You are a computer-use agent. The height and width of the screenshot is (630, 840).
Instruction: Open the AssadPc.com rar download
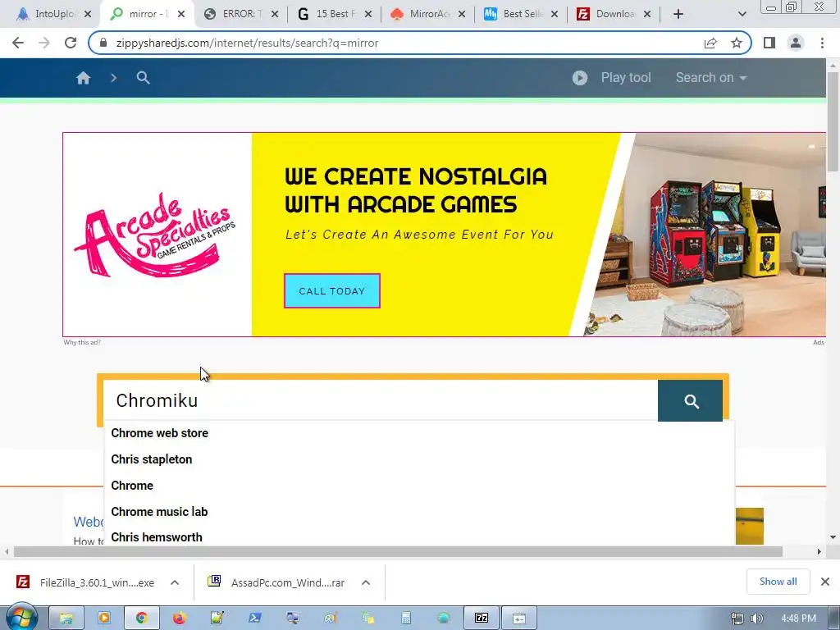276,582
